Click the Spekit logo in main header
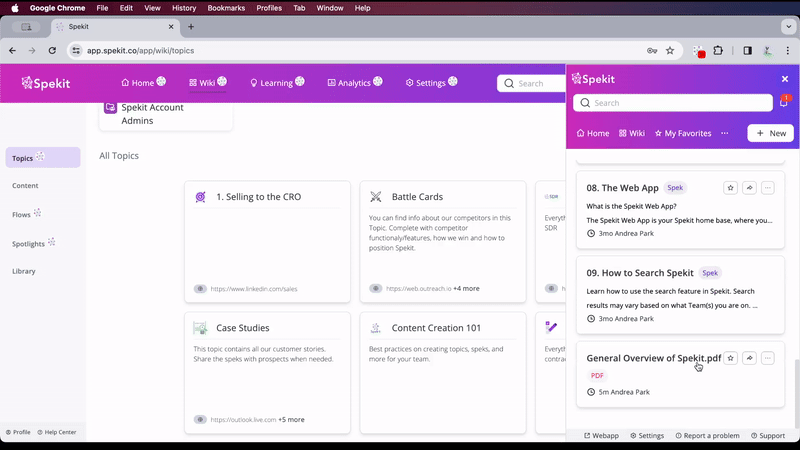800x450 pixels. click(46, 83)
